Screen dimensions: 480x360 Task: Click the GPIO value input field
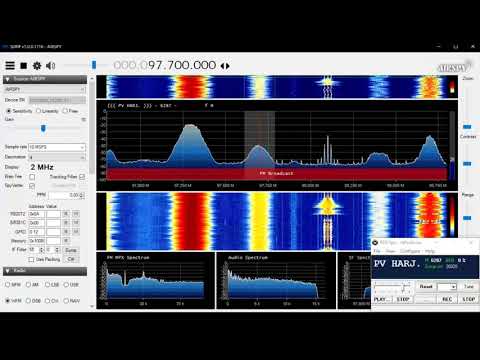[x=53, y=232]
